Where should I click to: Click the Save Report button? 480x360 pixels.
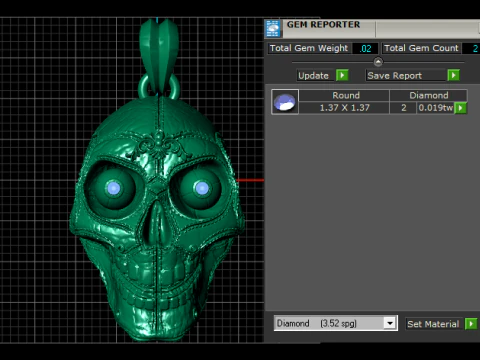405,76
